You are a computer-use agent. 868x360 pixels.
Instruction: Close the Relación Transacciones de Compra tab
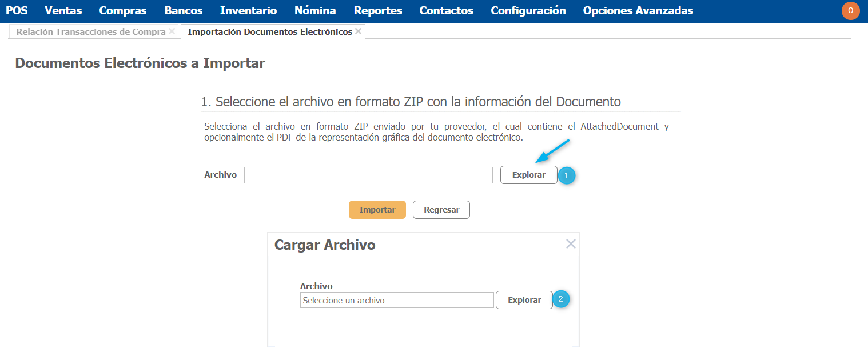[172, 31]
